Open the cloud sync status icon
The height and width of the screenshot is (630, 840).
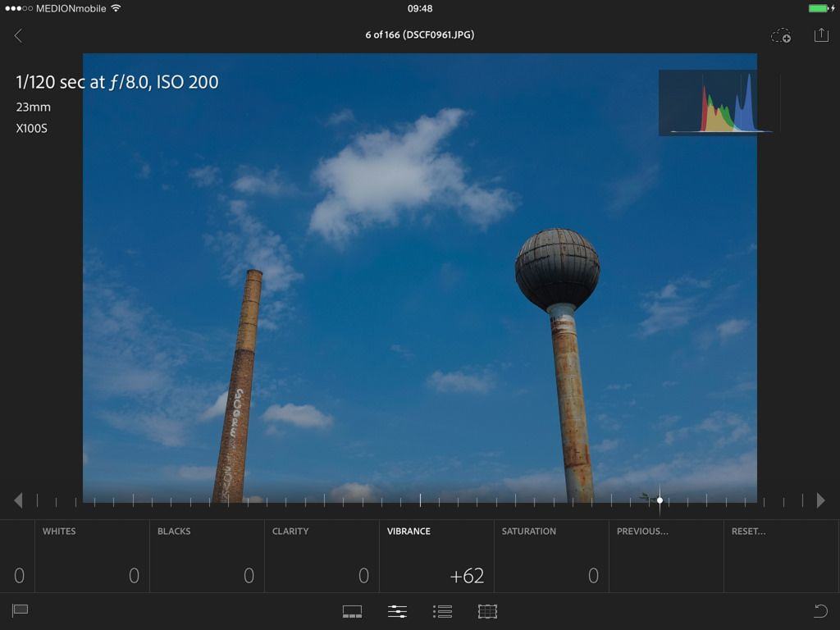click(780, 35)
